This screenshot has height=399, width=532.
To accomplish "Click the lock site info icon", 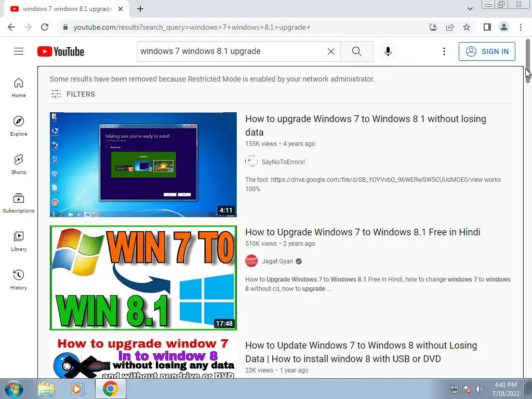I will 65,27.
